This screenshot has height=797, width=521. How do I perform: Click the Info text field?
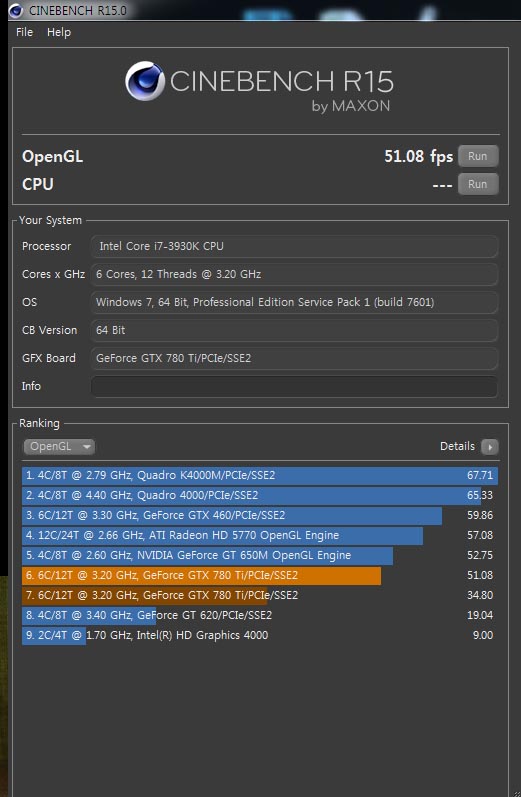point(294,386)
